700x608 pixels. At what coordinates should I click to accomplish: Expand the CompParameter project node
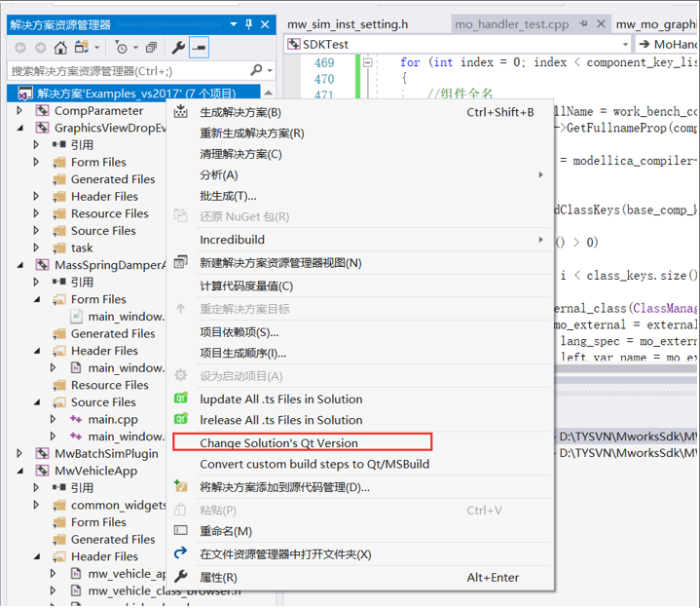19,110
